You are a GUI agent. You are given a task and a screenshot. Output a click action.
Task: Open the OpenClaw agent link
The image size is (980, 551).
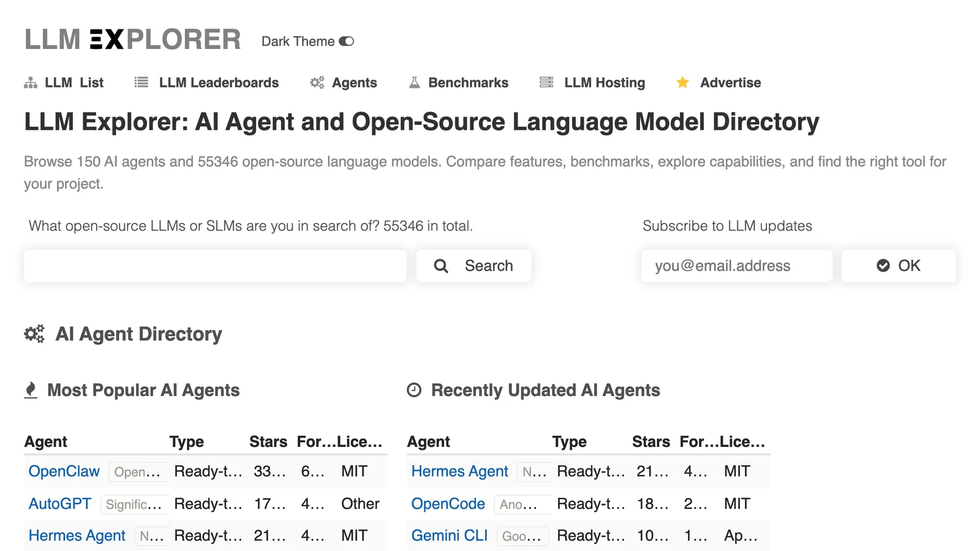64,471
